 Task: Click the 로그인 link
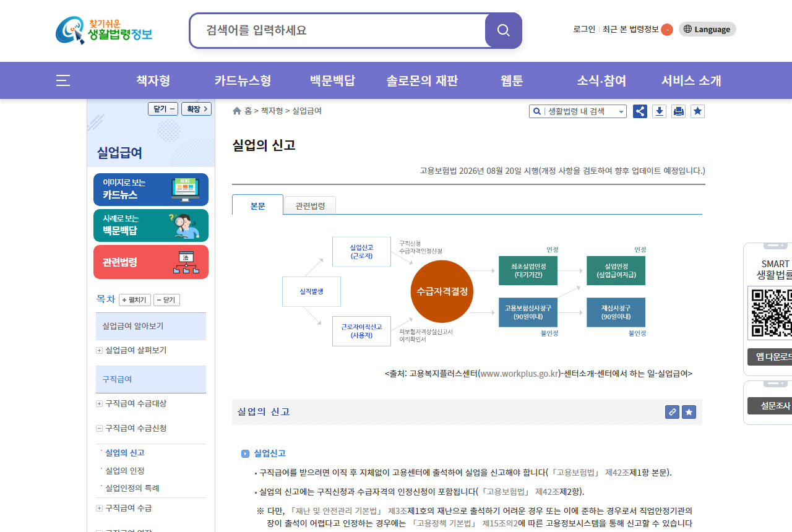coord(584,29)
